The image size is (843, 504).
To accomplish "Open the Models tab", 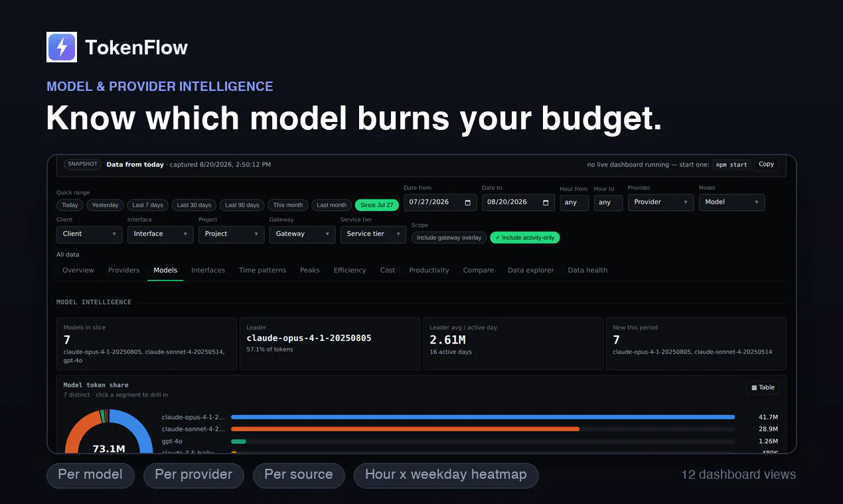I will click(x=165, y=271).
